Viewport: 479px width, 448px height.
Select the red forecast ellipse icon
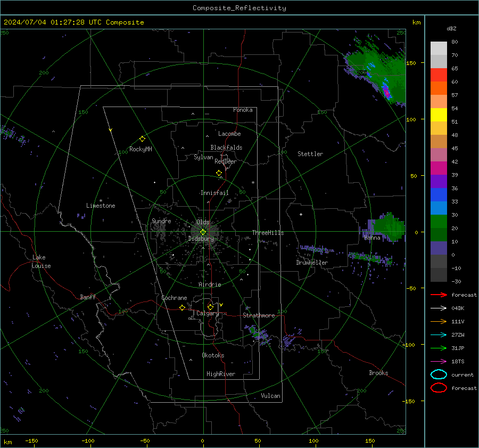point(439,388)
